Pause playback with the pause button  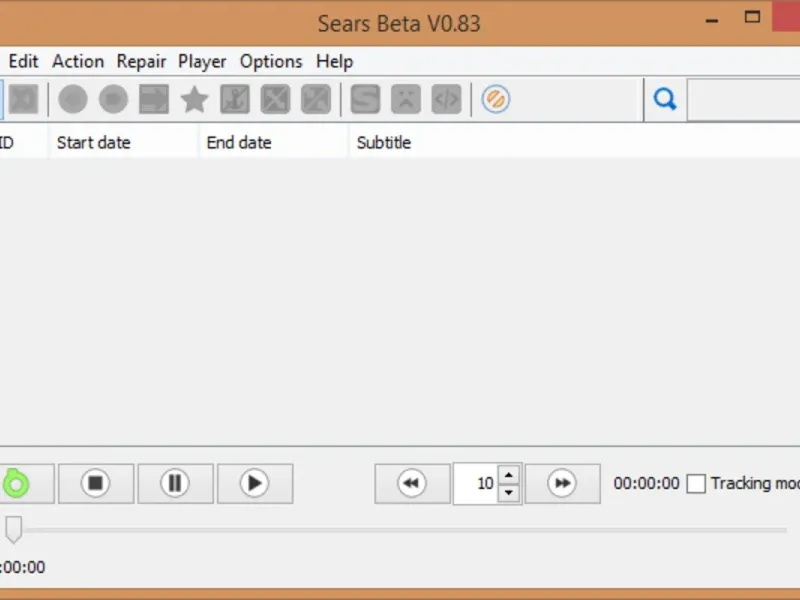pos(176,483)
